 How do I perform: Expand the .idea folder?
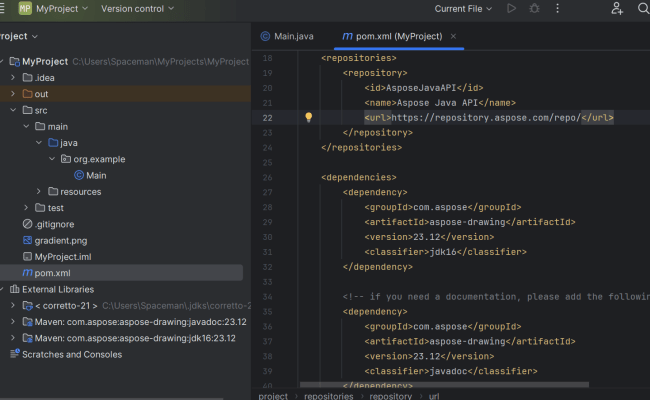13,78
